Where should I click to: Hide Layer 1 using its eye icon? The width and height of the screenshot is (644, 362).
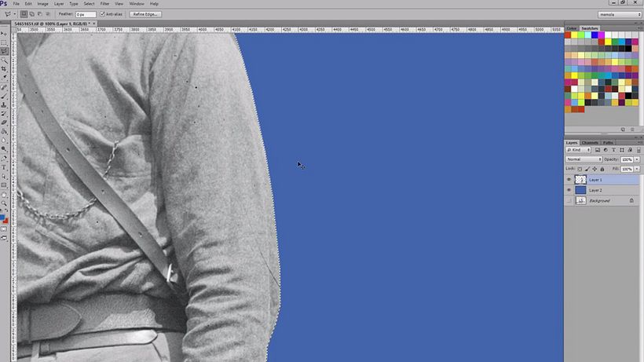click(569, 180)
